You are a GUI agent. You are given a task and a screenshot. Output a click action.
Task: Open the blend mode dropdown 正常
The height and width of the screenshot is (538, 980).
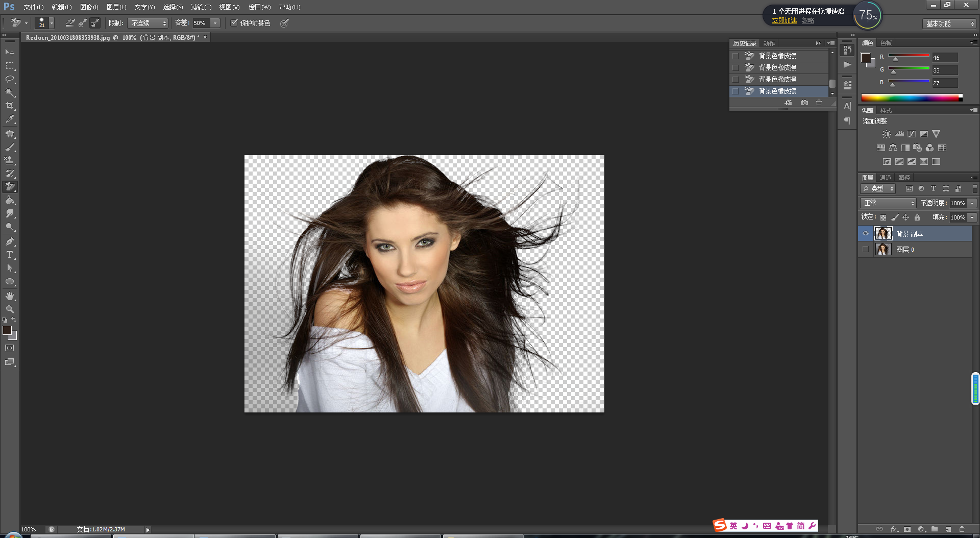[888, 203]
